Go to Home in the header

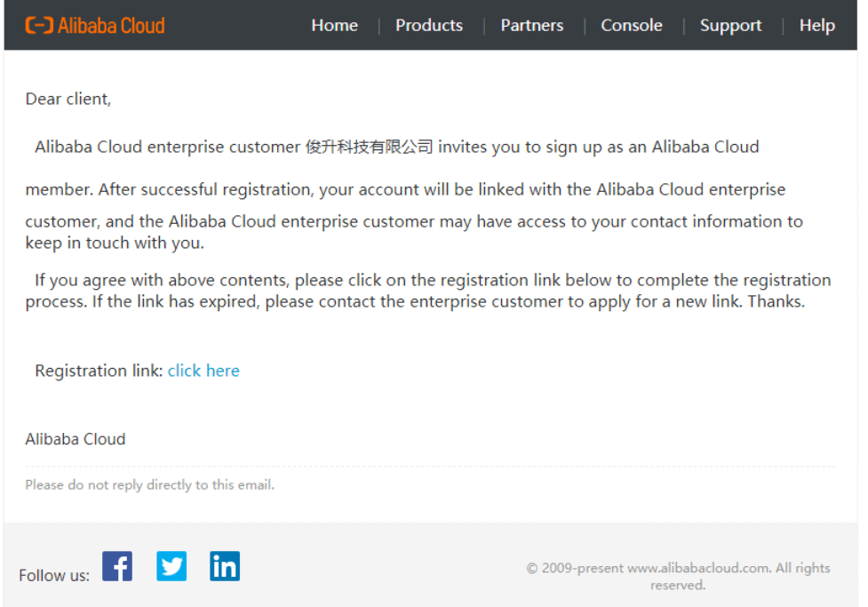point(334,26)
